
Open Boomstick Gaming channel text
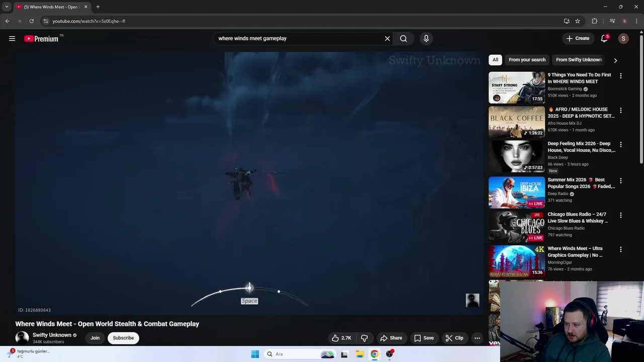tap(565, 89)
